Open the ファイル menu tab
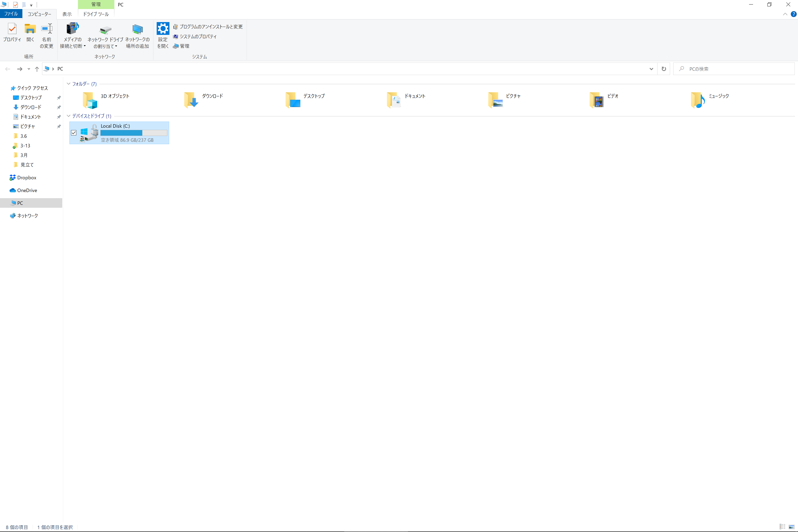The width and height of the screenshot is (798, 532). [x=11, y=14]
